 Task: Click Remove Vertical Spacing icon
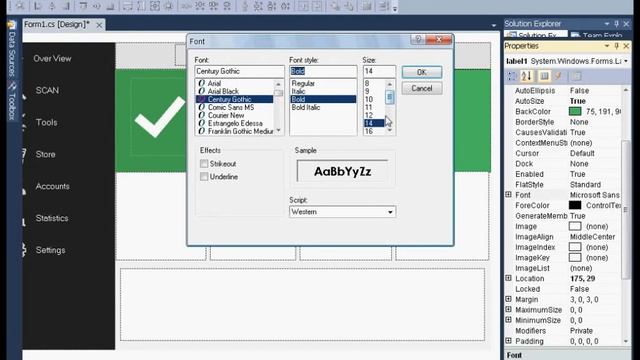pyautogui.click(x=285, y=6)
